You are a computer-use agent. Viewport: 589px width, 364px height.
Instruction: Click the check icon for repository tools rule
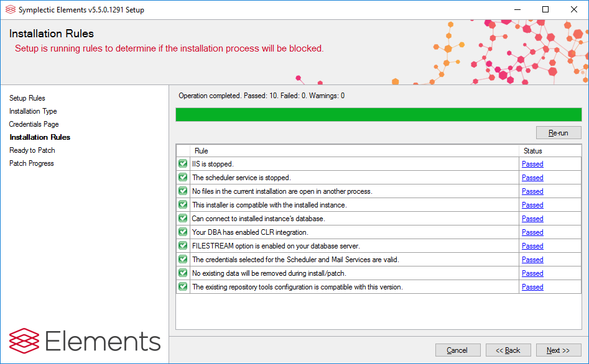tap(183, 287)
